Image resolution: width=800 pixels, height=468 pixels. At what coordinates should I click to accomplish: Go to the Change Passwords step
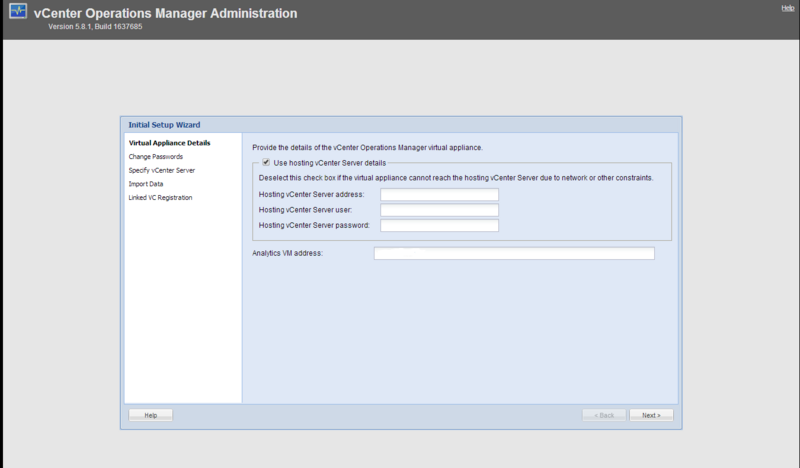[x=155, y=157]
